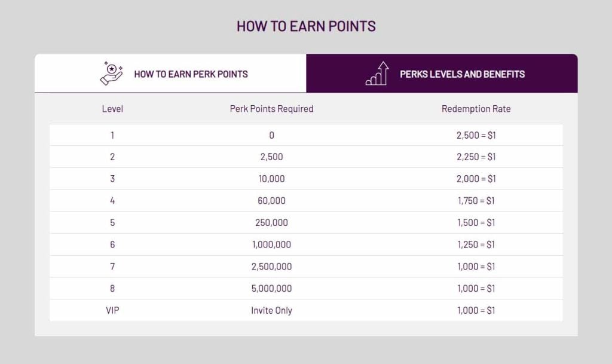Click the HOW TO EARN POINTS heading
This screenshot has width=612, height=364.
point(306,26)
